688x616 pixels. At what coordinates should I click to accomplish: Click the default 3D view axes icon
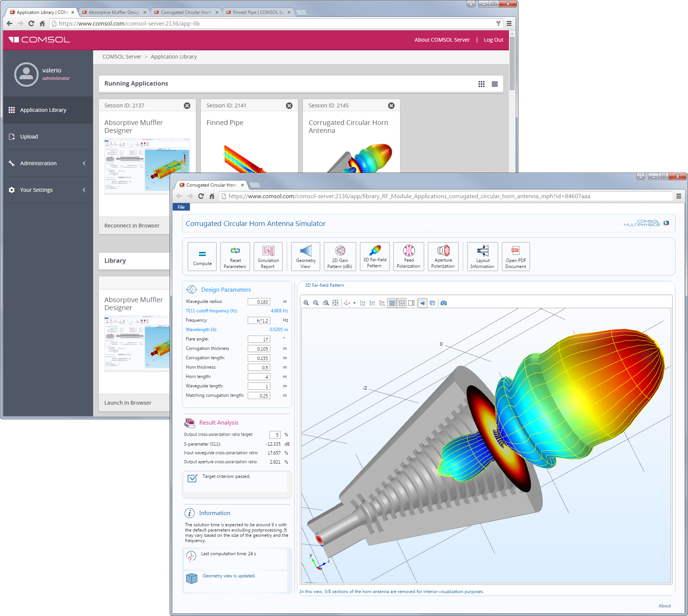click(x=347, y=303)
